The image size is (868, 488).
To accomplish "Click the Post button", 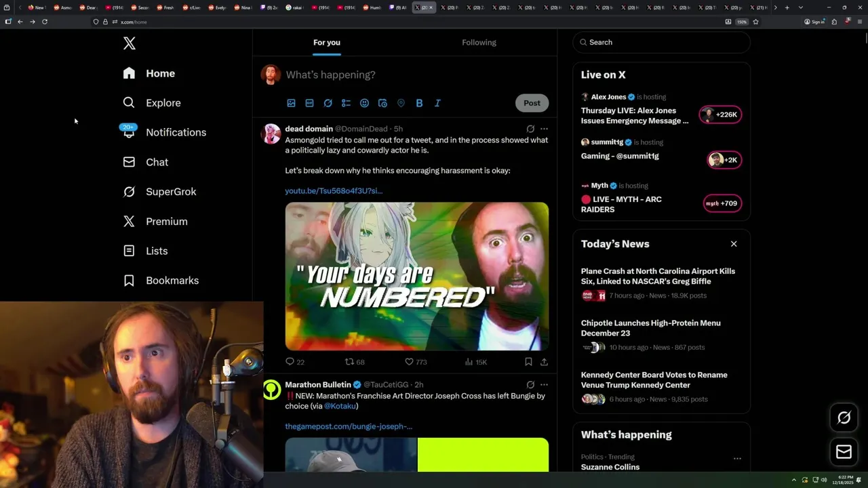I will [x=532, y=103].
